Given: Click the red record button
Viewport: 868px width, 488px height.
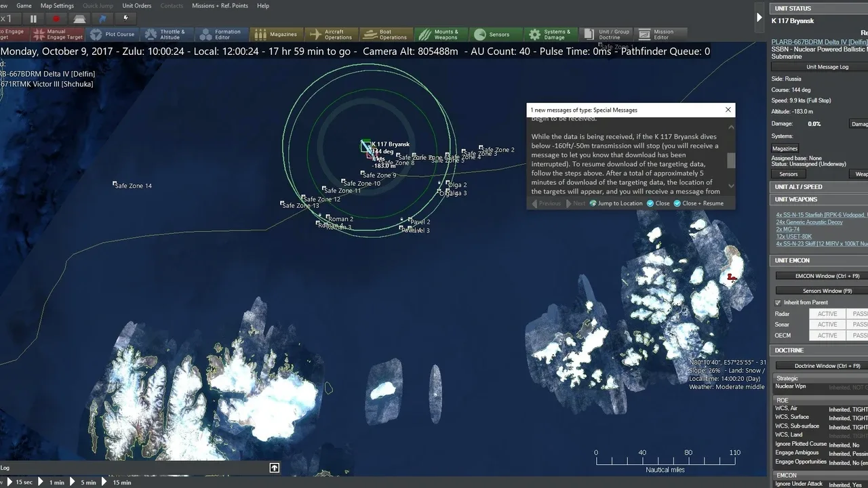Looking at the screenshot, I should coord(56,19).
